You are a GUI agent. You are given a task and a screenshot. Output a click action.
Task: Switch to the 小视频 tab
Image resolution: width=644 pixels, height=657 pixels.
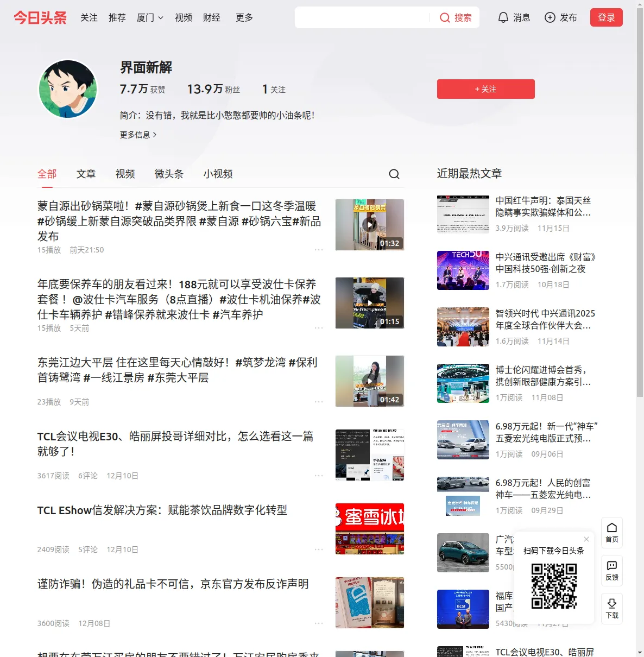point(218,174)
